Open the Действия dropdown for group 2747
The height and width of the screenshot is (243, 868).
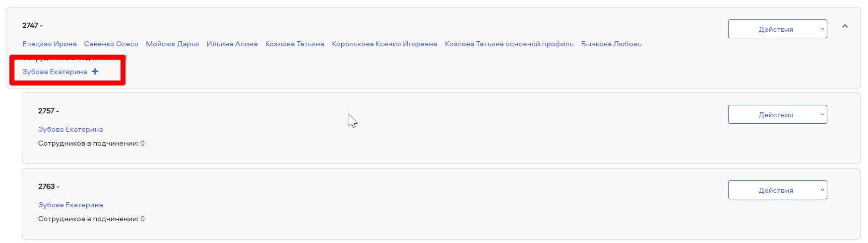(x=777, y=29)
